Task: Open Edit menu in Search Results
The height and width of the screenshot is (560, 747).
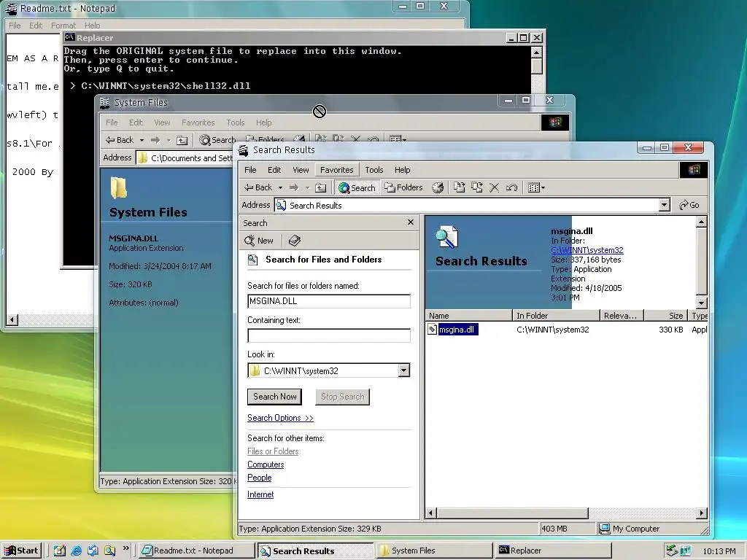Action: (x=274, y=170)
